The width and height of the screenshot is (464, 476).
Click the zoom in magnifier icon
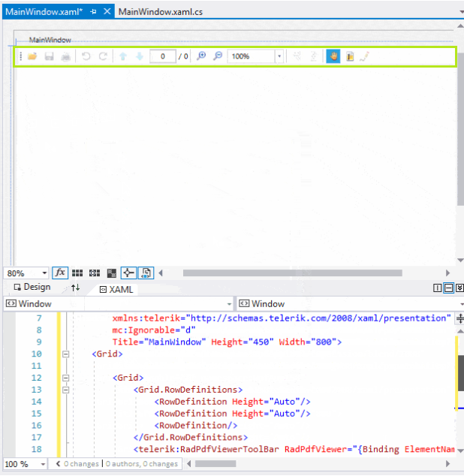click(x=201, y=56)
